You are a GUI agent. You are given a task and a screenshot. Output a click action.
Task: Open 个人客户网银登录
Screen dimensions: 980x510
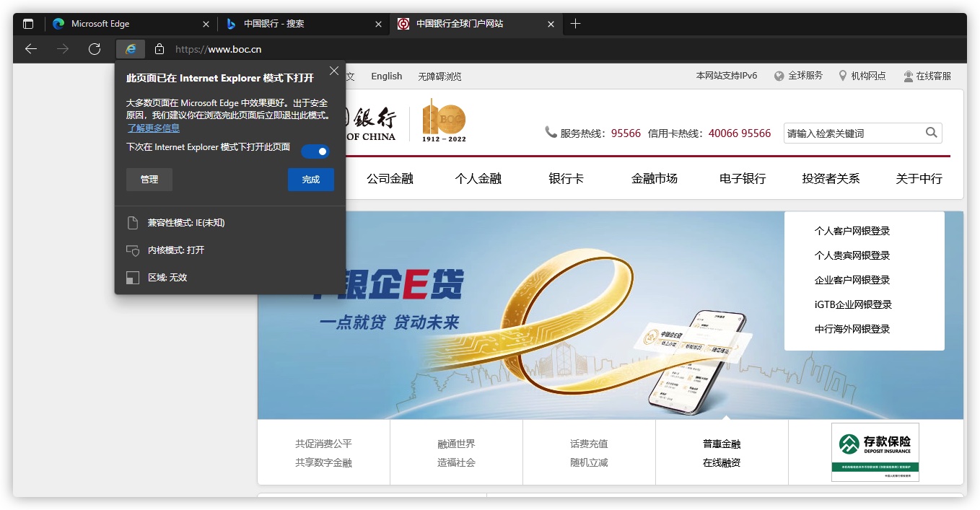852,231
